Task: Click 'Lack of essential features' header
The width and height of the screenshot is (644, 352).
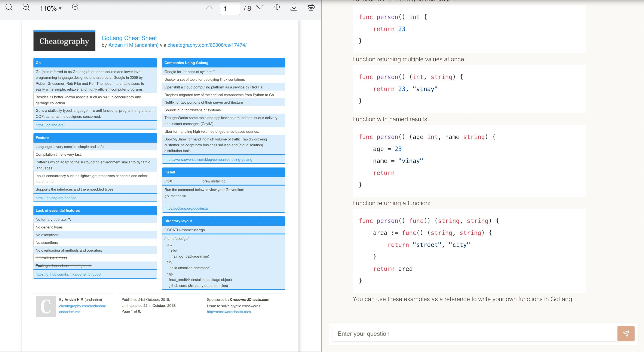Action: 95,210
